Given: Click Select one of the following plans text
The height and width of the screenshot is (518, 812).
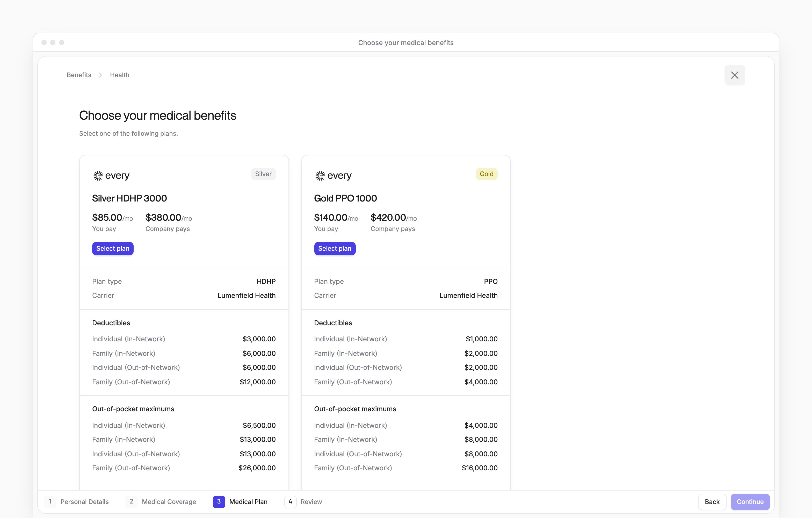Looking at the screenshot, I should pyautogui.click(x=128, y=133).
